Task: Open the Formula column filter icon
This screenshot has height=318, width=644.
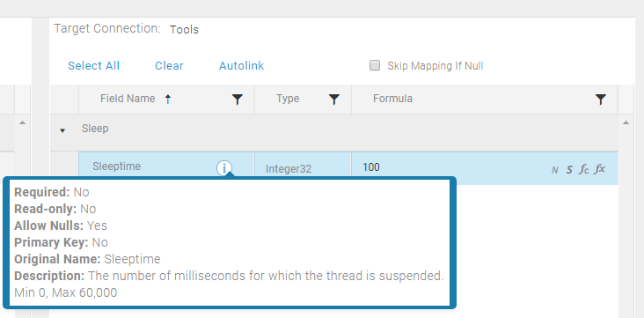Action: click(601, 100)
